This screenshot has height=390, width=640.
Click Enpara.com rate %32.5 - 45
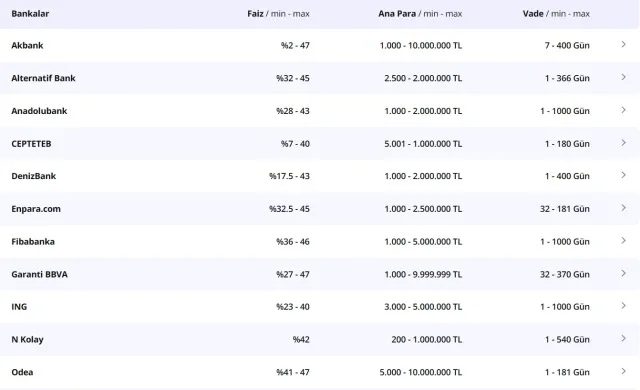(x=289, y=209)
